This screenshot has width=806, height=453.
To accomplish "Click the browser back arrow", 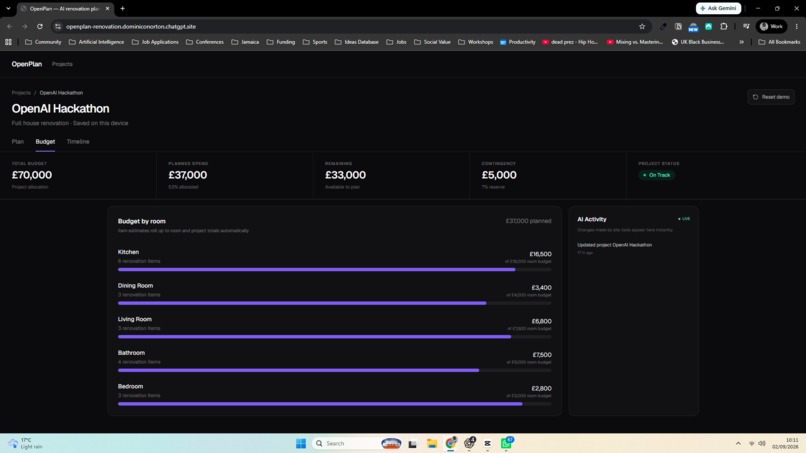I will point(9,26).
